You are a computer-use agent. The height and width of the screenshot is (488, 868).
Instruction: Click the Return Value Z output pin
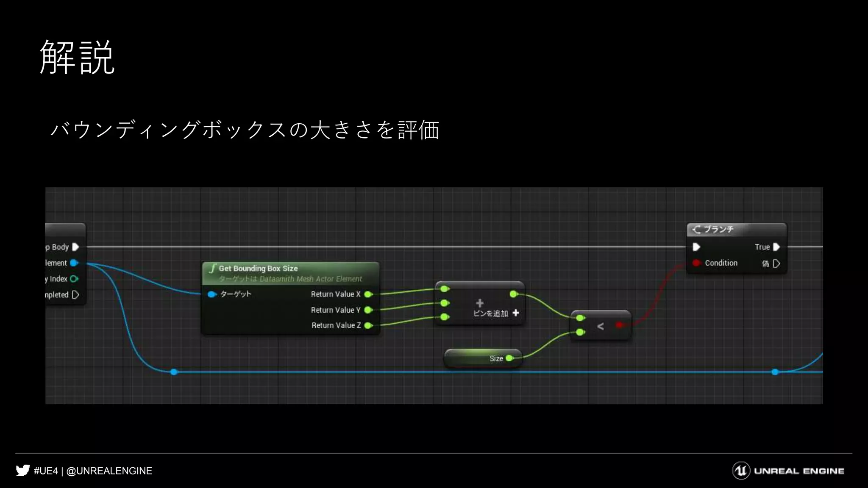(x=368, y=326)
